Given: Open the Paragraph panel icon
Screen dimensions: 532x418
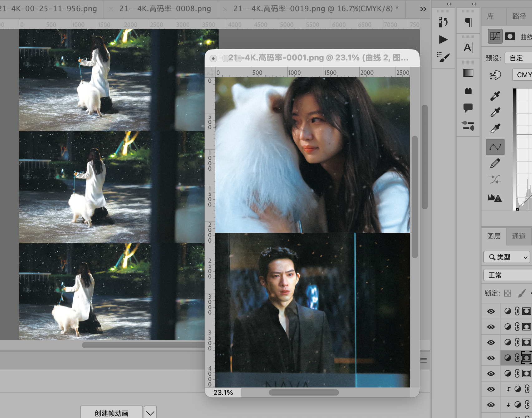Looking at the screenshot, I should coord(468,22).
